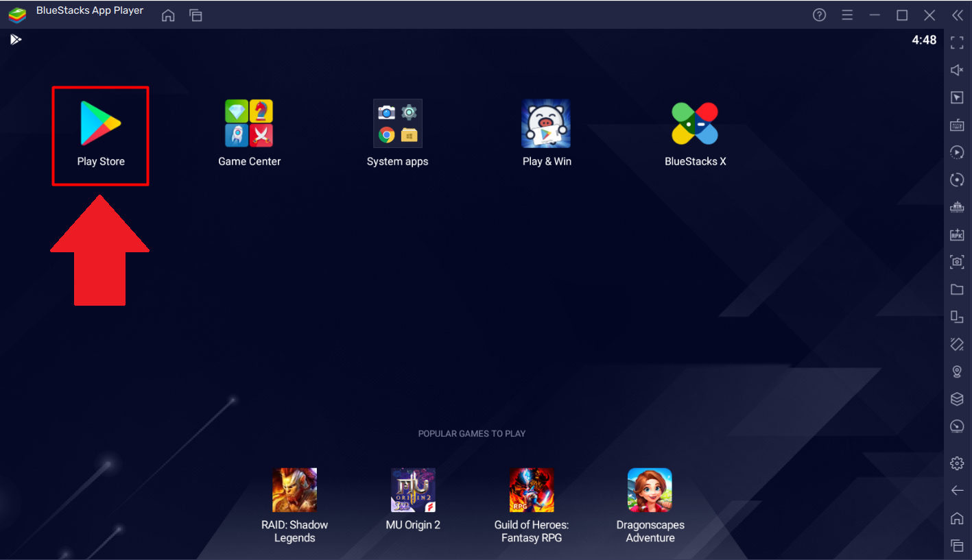Click the title bar home icon
972x560 pixels.
click(x=168, y=15)
